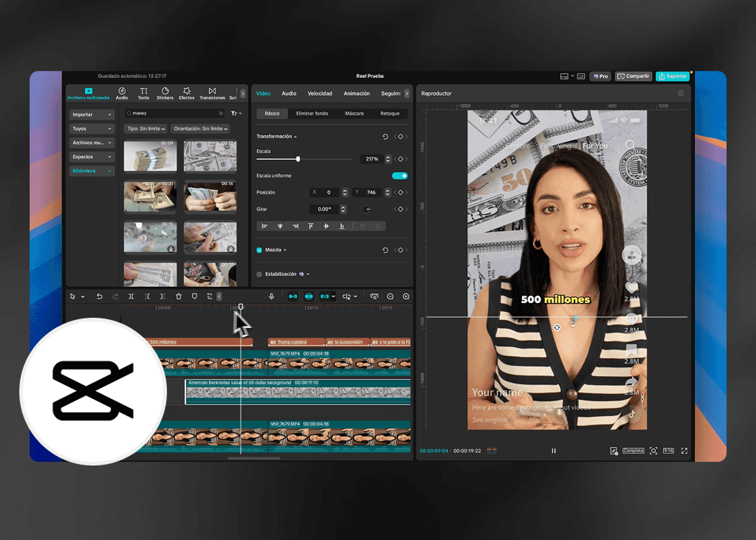The image size is (756, 540).
Task: Click the Exportar button
Action: pyautogui.click(x=673, y=76)
